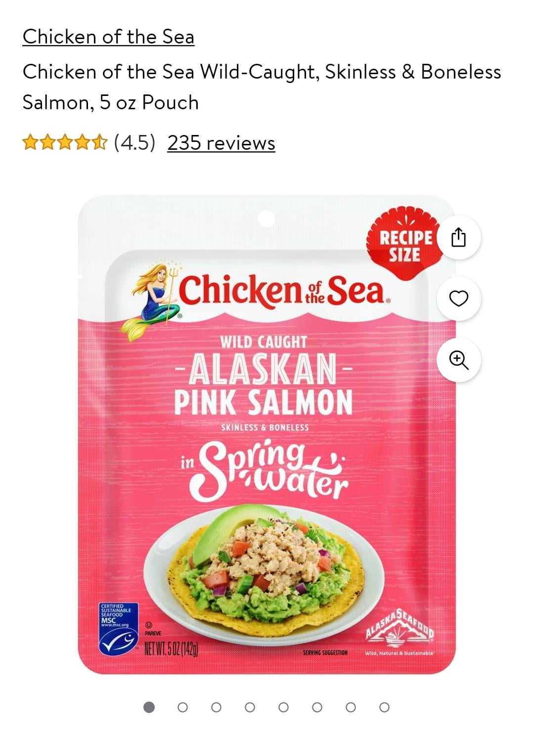534x756 pixels.
Task: Show seventh product image via dot
Action: (x=351, y=707)
